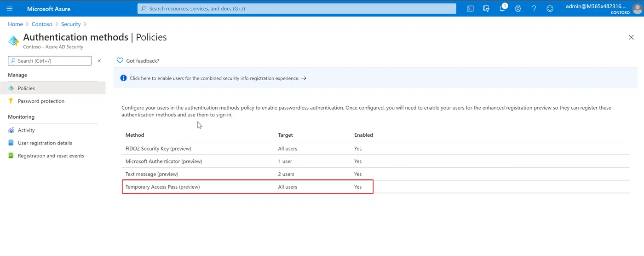
Task: Open the Microsoft Authenticator (preview) method
Action: tap(164, 161)
